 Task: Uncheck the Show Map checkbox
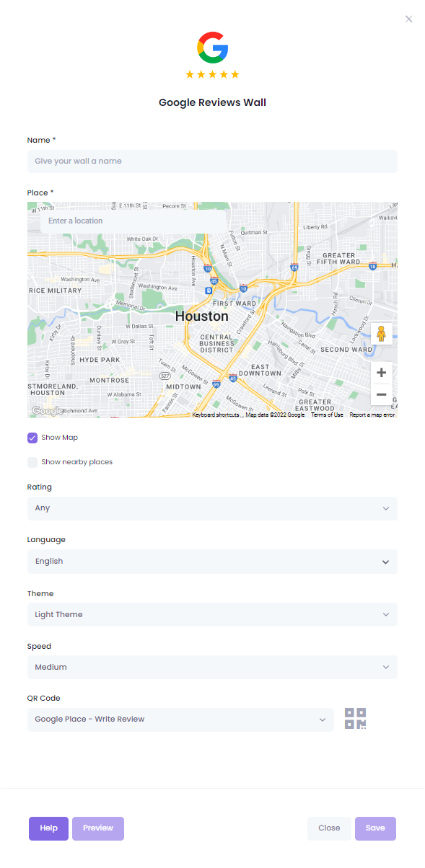point(32,438)
